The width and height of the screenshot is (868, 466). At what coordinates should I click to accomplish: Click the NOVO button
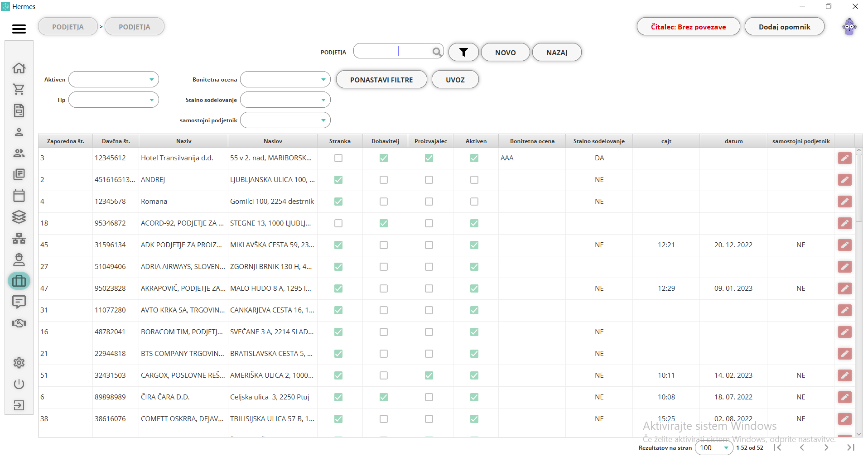[506, 53]
